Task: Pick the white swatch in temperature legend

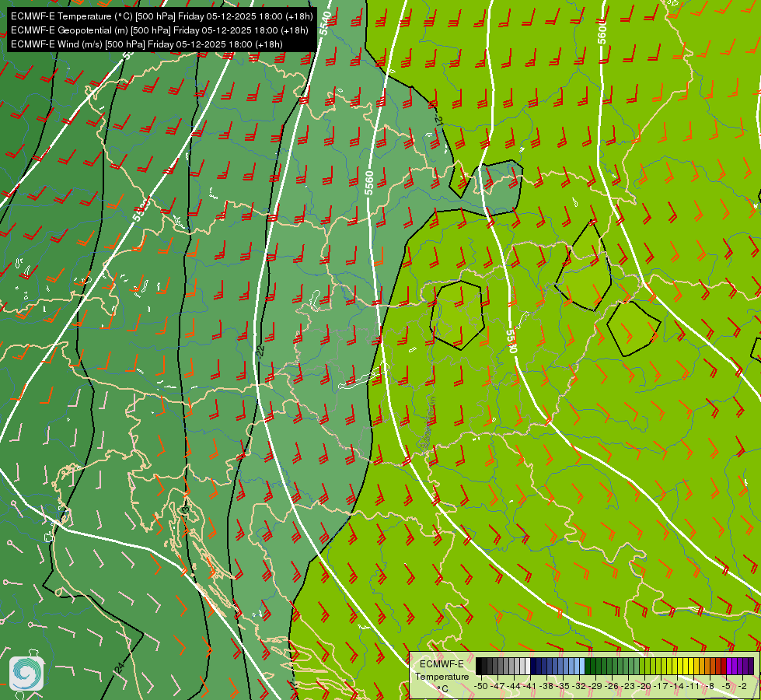Action: (528, 666)
